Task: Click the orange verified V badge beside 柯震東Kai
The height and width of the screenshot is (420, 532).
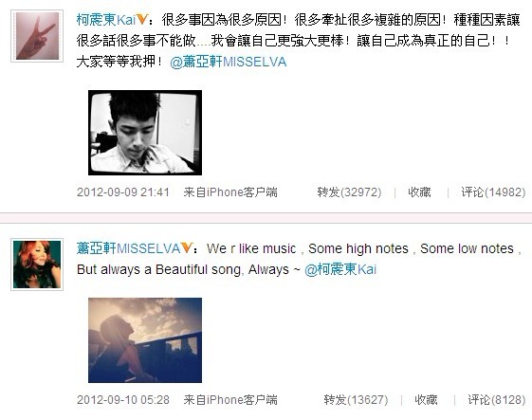Action: pos(142,20)
